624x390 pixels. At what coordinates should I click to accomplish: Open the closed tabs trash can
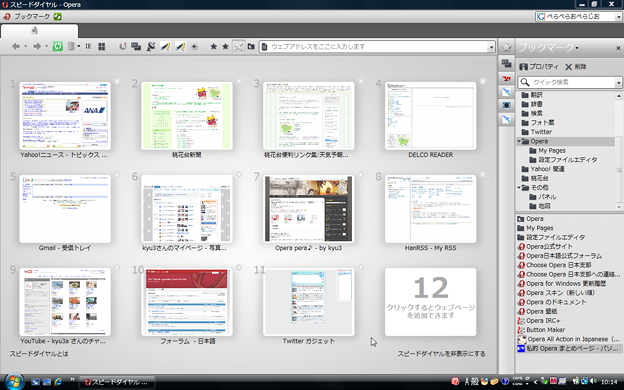click(71, 47)
